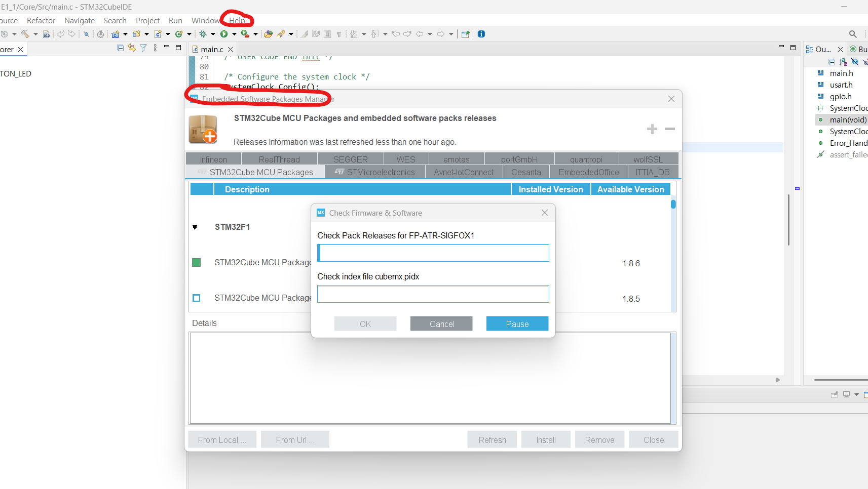This screenshot has width=868, height=489.
Task: Open the Build hammer dropdown arrow
Action: coord(35,34)
